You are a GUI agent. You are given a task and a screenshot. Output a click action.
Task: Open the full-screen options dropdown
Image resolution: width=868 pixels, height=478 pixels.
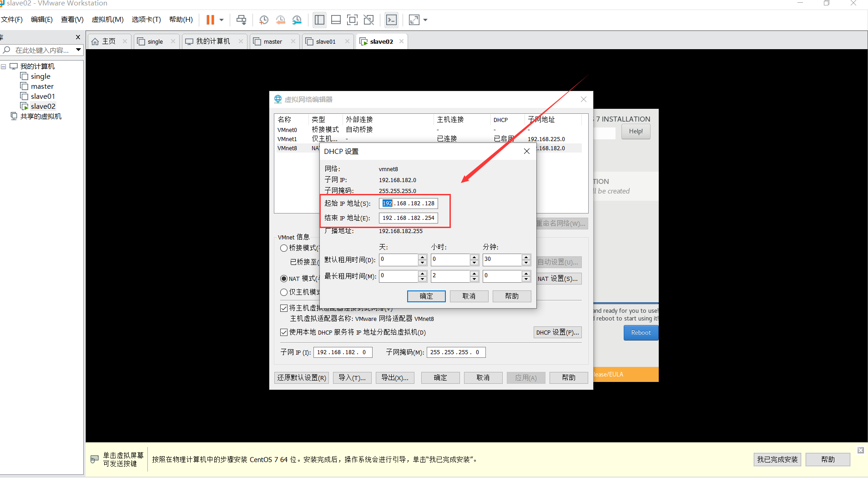coord(425,20)
